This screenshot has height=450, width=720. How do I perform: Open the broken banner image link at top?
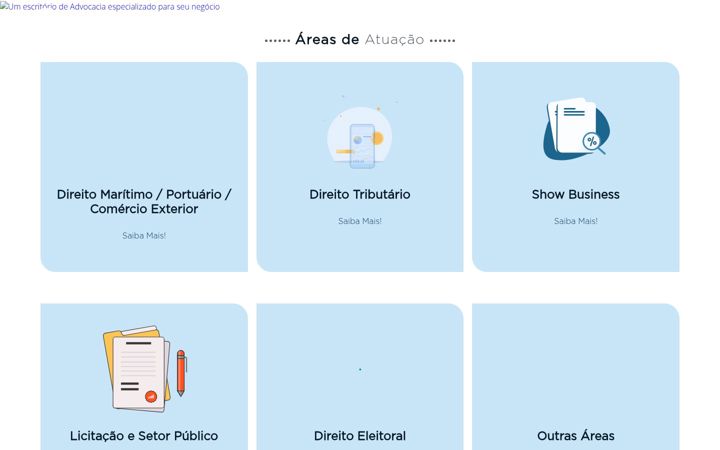tap(110, 6)
